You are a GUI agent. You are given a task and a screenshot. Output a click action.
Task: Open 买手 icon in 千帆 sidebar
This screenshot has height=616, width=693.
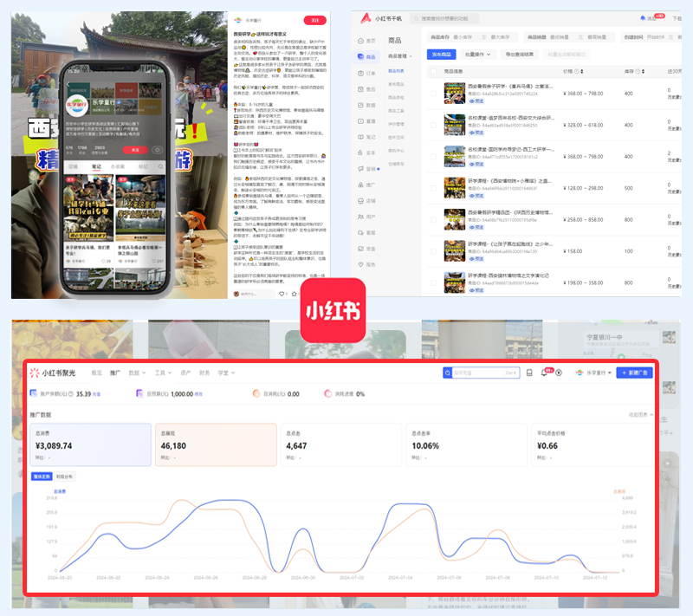pos(360,152)
